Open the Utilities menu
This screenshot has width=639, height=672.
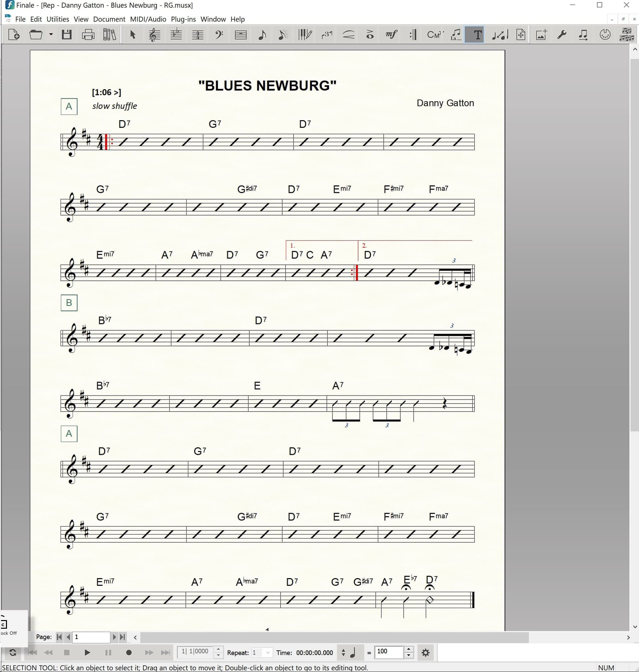[58, 19]
